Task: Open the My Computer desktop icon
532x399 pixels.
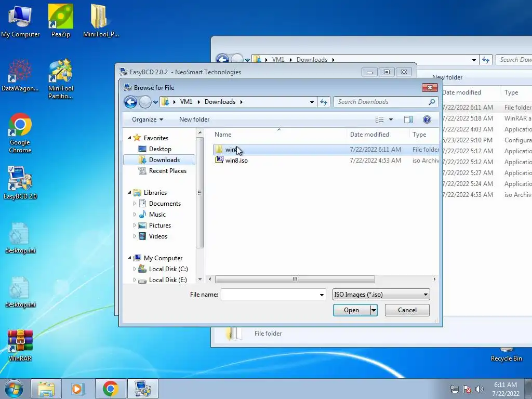Action: pos(20,21)
